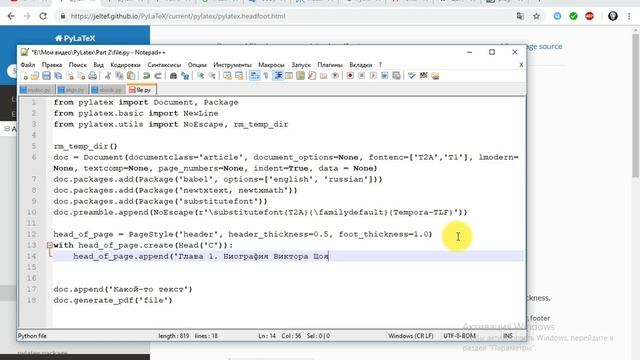Bookmark this page with star icon
The width and height of the screenshot is (640, 360).
536,16
